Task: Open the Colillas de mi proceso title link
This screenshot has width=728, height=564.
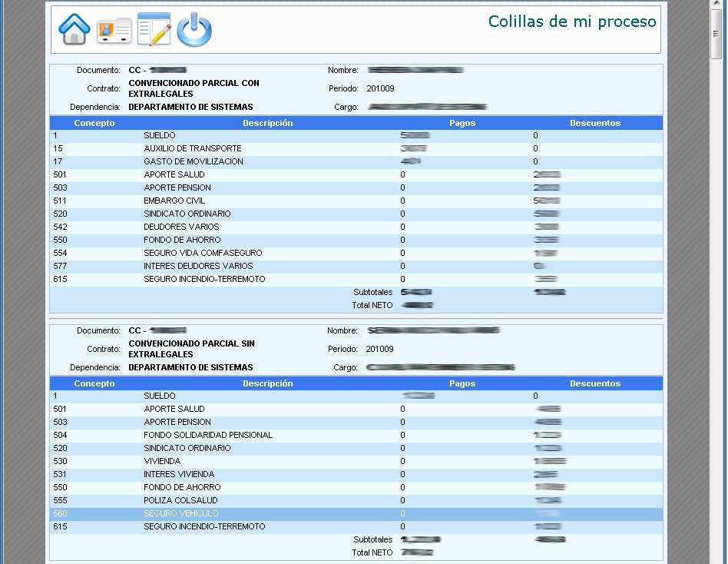Action: coord(572,22)
